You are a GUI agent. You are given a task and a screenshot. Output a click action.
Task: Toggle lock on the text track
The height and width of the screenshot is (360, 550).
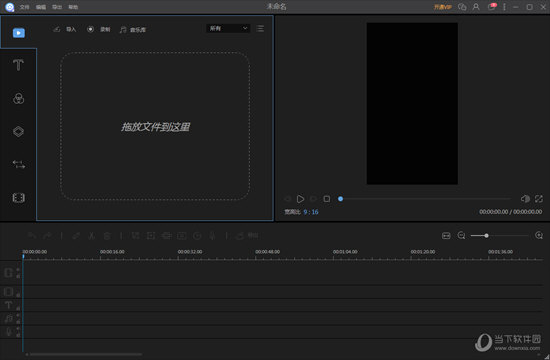pyautogui.click(x=18, y=308)
